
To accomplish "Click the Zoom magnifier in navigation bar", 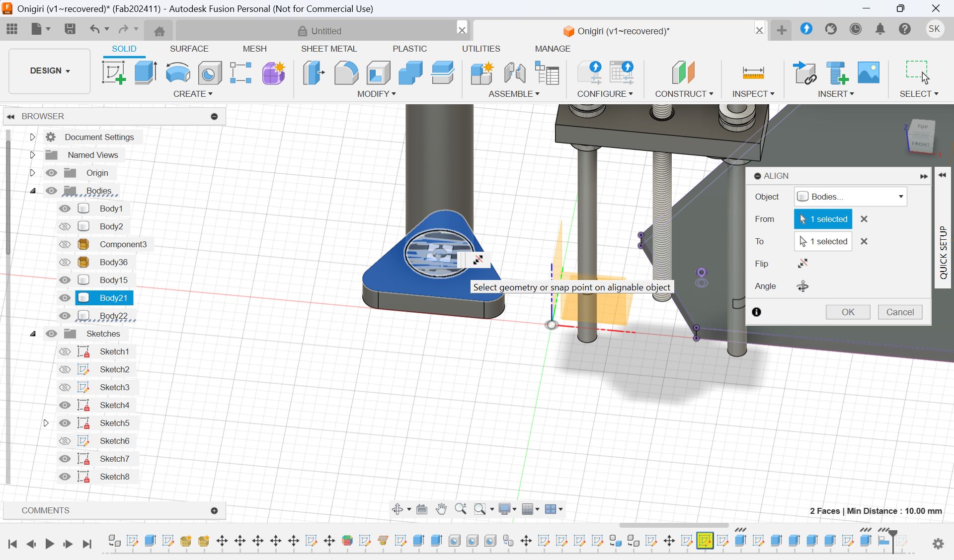I will (x=461, y=509).
